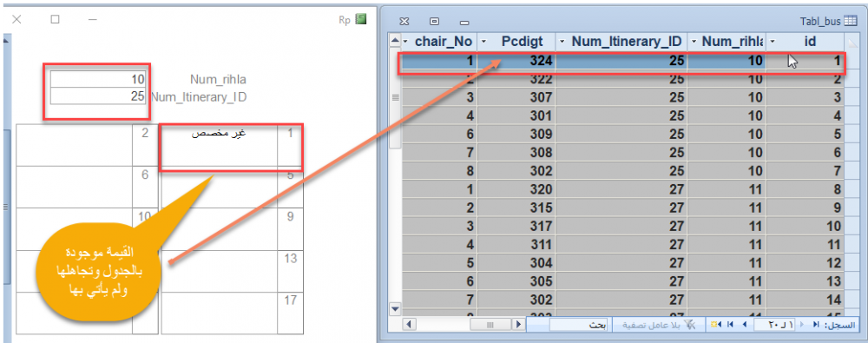Click the Pcdigt cell with value 317
The image size is (868, 343).
516,226
